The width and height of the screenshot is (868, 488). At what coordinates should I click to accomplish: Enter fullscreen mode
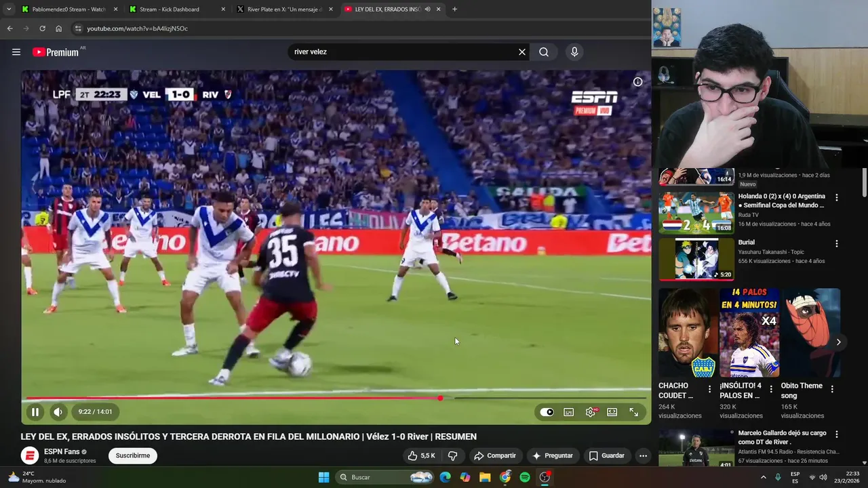633,411
